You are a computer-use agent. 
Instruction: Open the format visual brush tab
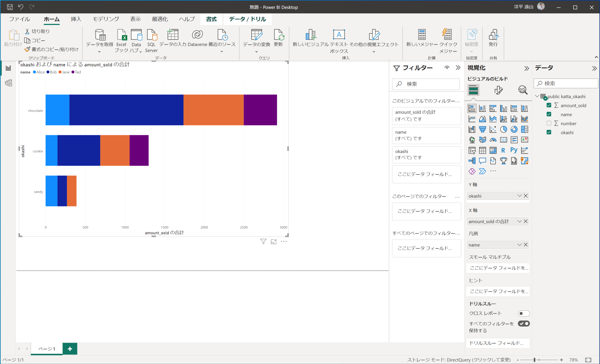pyautogui.click(x=498, y=90)
